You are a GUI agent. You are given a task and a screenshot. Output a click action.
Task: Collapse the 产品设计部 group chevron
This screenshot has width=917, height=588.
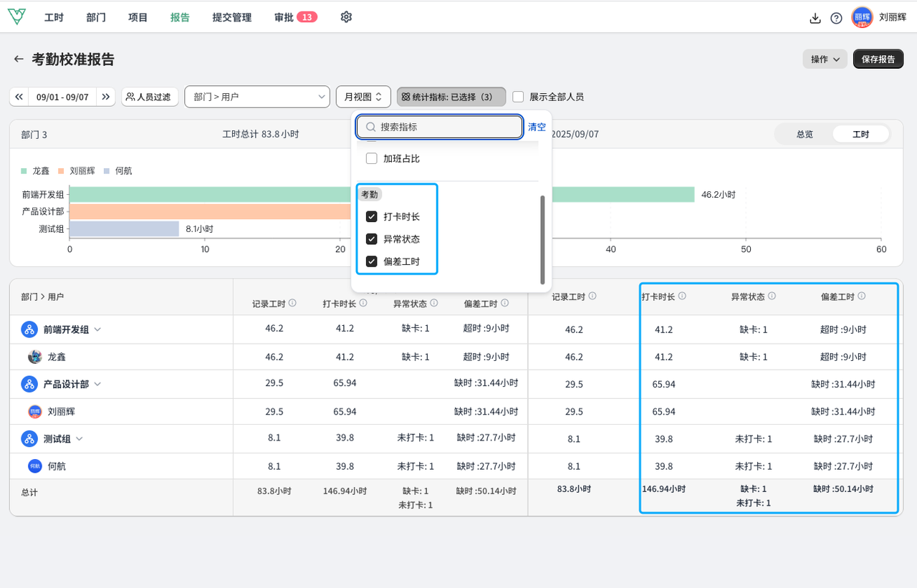click(97, 384)
